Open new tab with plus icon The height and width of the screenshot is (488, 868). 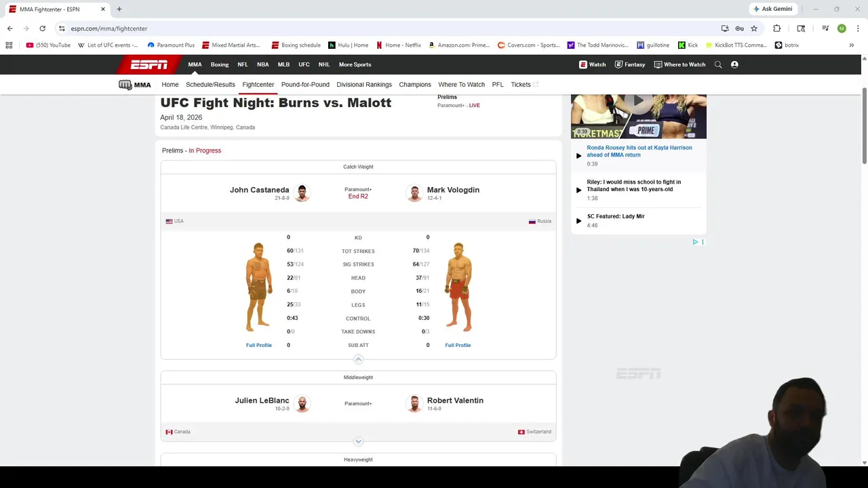(119, 9)
